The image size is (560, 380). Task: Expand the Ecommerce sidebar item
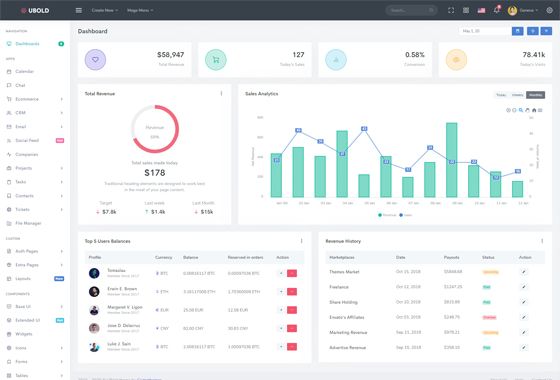(x=35, y=99)
